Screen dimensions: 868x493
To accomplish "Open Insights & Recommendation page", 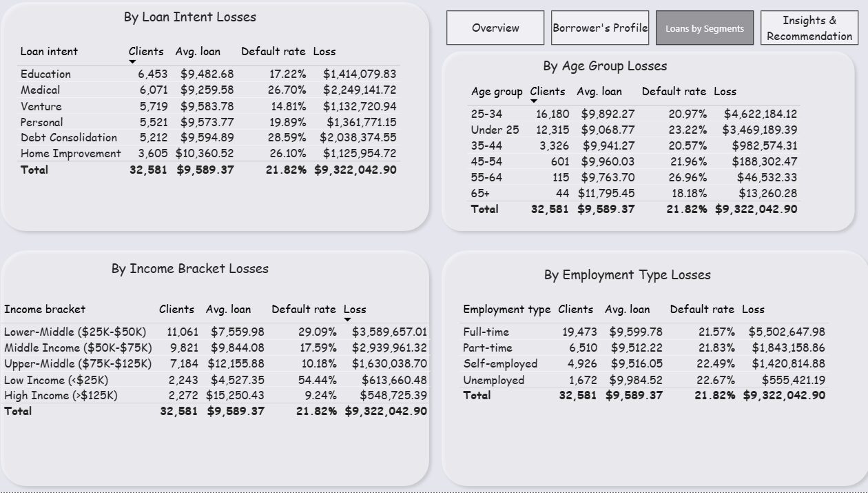I will [809, 28].
